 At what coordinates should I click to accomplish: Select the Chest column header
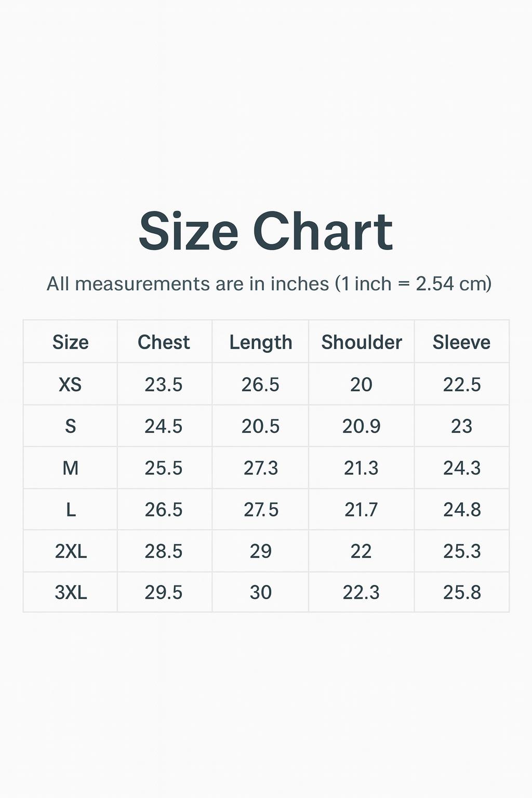tap(164, 342)
